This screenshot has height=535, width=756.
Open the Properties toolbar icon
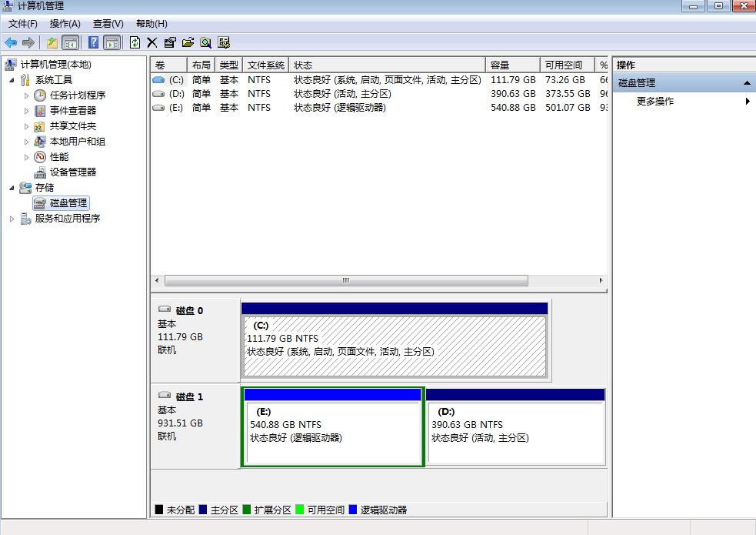[x=170, y=43]
